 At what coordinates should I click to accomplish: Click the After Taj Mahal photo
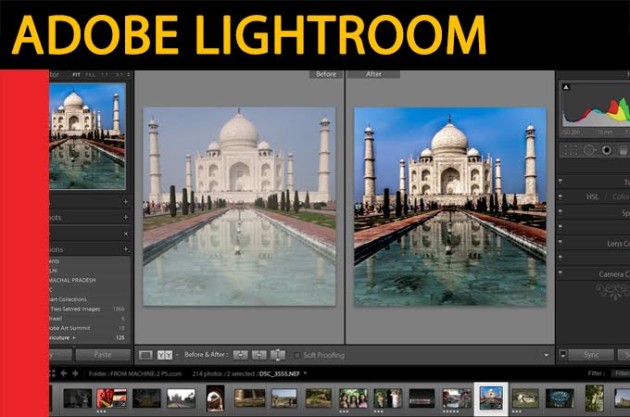coord(450,206)
